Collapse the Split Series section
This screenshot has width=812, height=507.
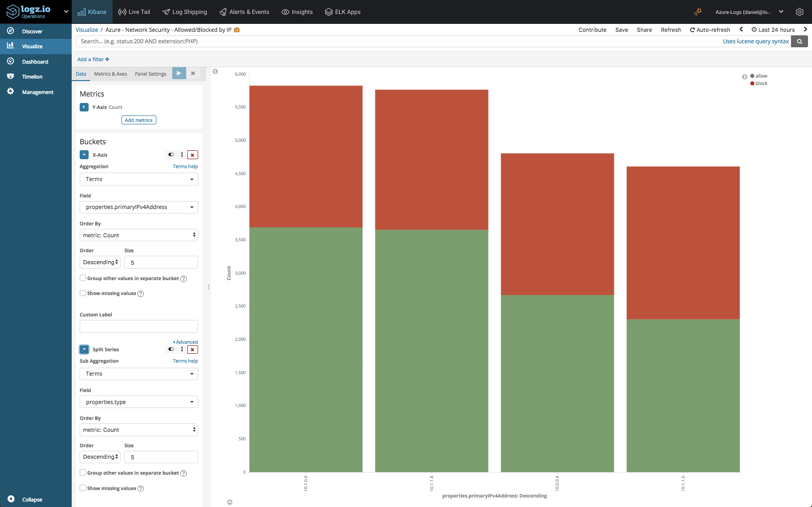pyautogui.click(x=84, y=349)
